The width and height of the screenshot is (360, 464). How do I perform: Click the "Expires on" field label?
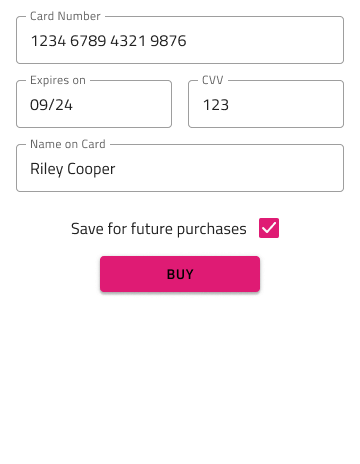tap(58, 80)
